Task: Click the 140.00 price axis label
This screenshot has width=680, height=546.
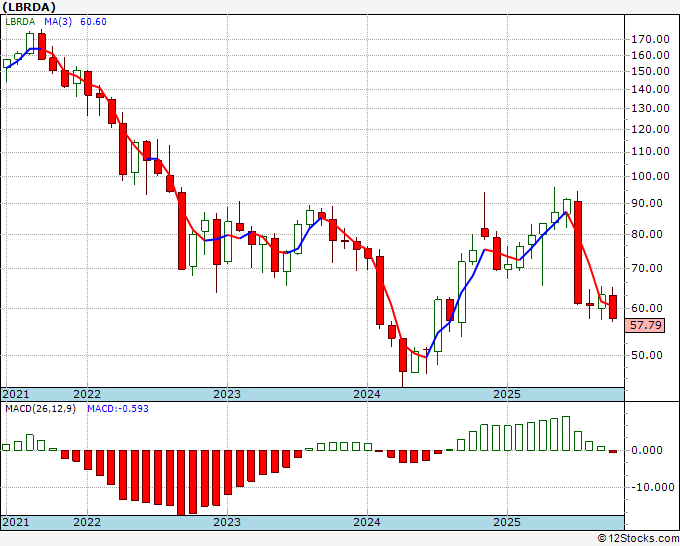Action: 651,89
